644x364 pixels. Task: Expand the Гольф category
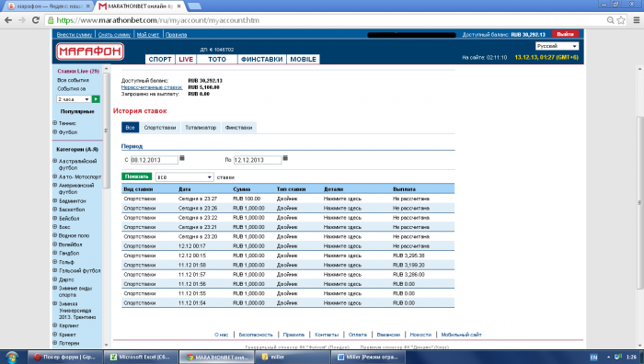click(x=54, y=261)
